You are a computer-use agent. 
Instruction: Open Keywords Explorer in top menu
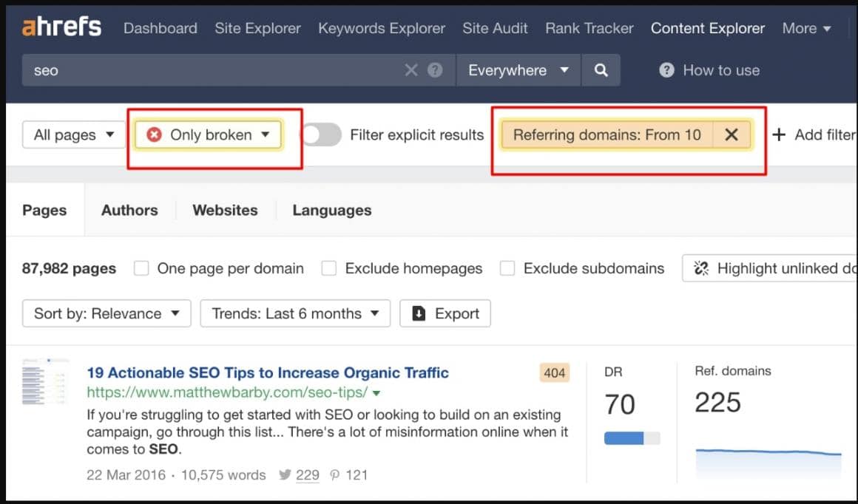381,28
